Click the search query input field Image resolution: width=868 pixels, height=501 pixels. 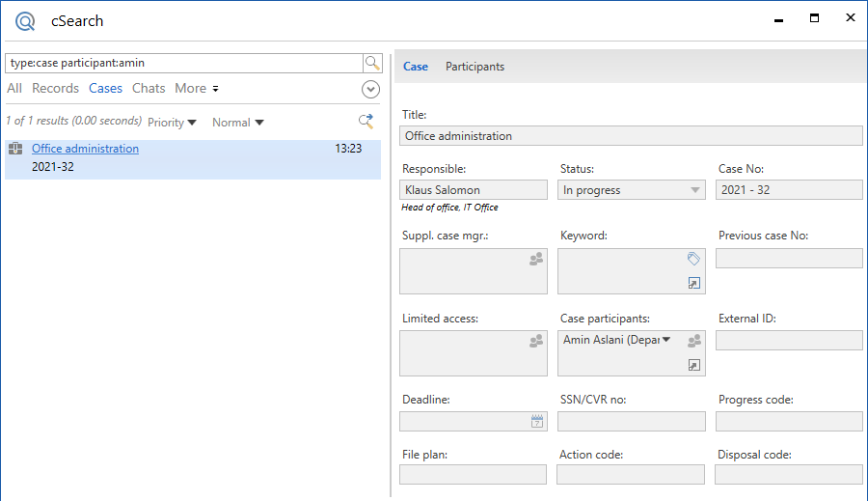(183, 63)
